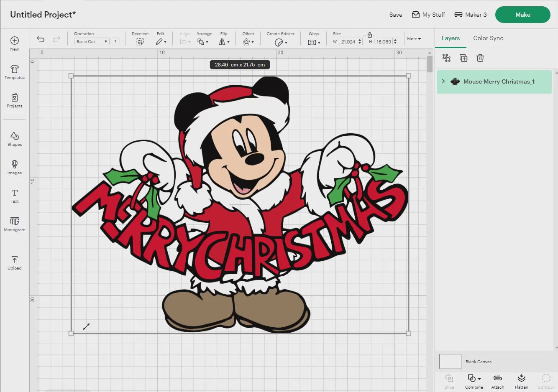Image resolution: width=558 pixels, height=392 pixels.
Task: Click the canvas vertical scrollbar
Action: pos(430,64)
